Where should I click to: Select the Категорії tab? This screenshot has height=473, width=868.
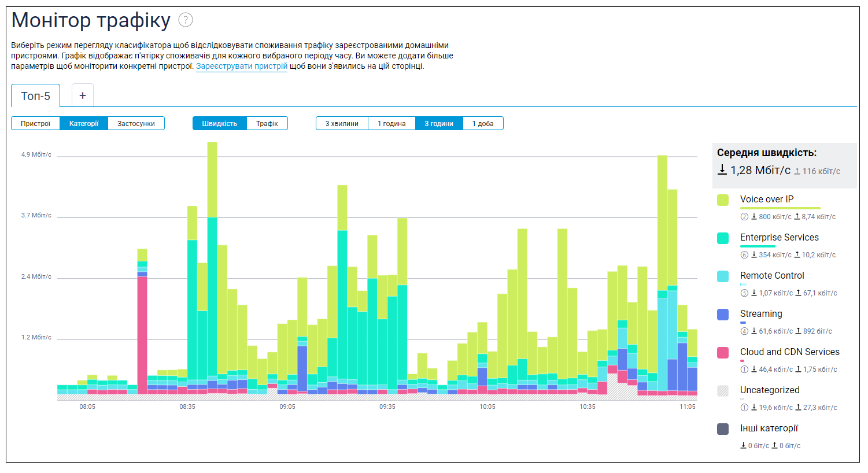(x=84, y=123)
